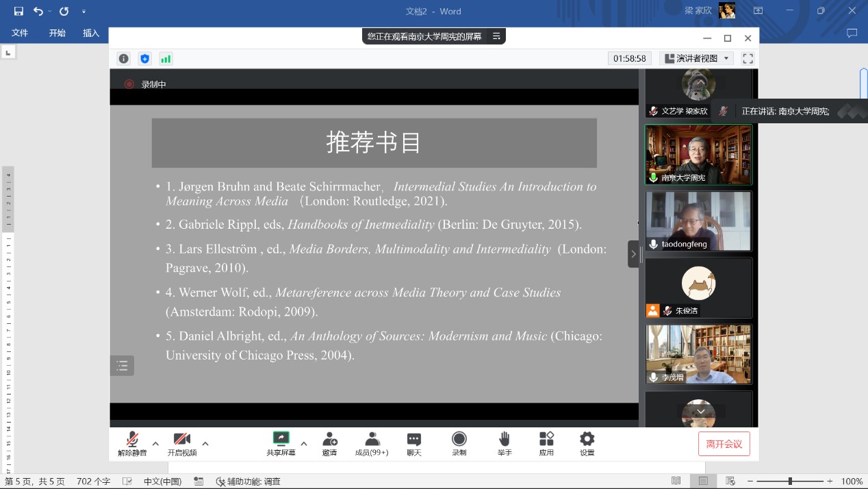Switch to the Insert ribbon tab
868x489 pixels.
point(91,33)
